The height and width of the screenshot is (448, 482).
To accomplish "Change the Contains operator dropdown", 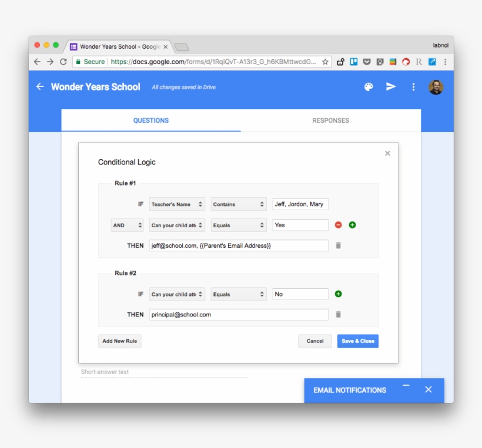I will click(238, 204).
